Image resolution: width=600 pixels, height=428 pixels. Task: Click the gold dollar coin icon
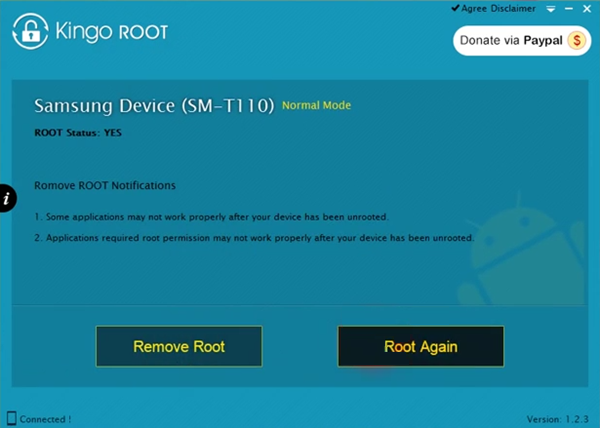coord(576,40)
